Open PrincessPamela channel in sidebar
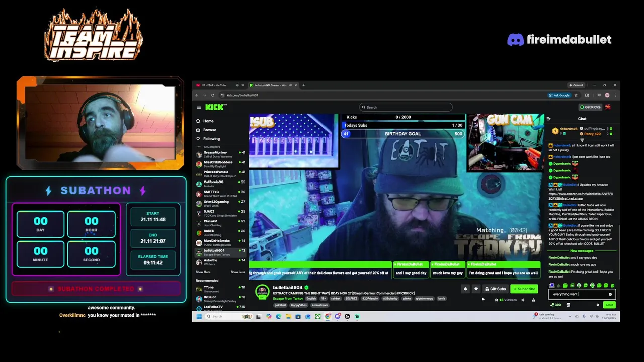The height and width of the screenshot is (362, 644). coord(220,174)
